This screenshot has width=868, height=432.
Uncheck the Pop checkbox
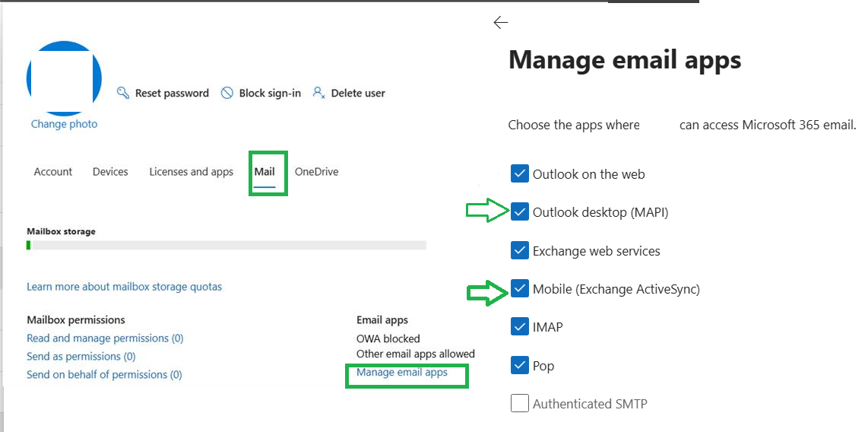coord(520,366)
